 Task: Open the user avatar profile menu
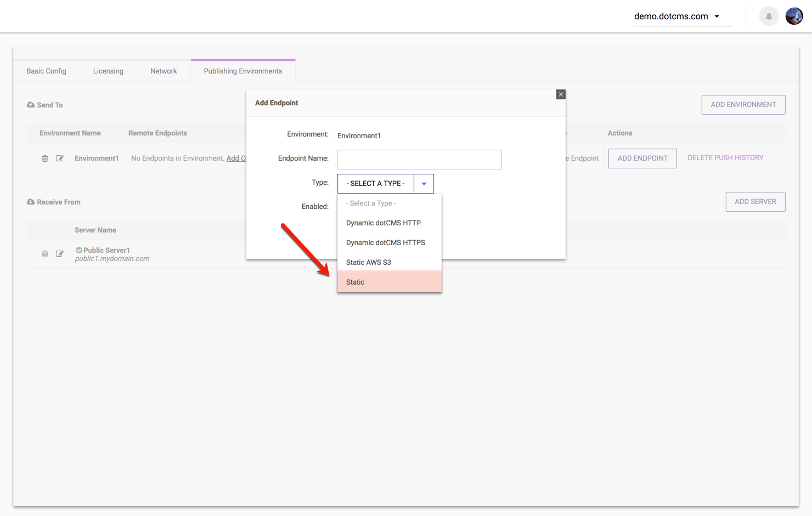click(794, 16)
